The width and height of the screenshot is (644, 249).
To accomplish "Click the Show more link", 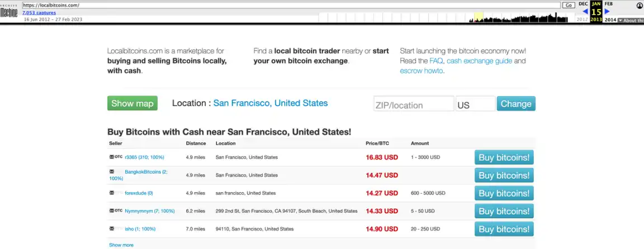I will coord(121,245).
